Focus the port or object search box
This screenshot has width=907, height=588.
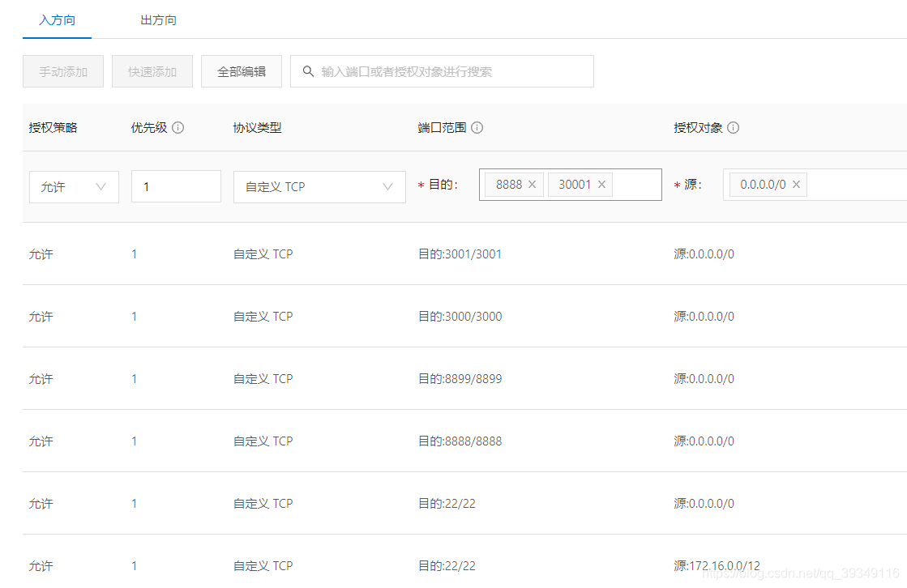click(442, 72)
